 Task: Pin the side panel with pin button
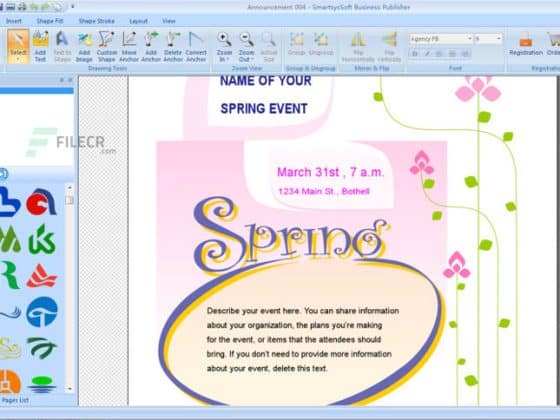tap(61, 80)
